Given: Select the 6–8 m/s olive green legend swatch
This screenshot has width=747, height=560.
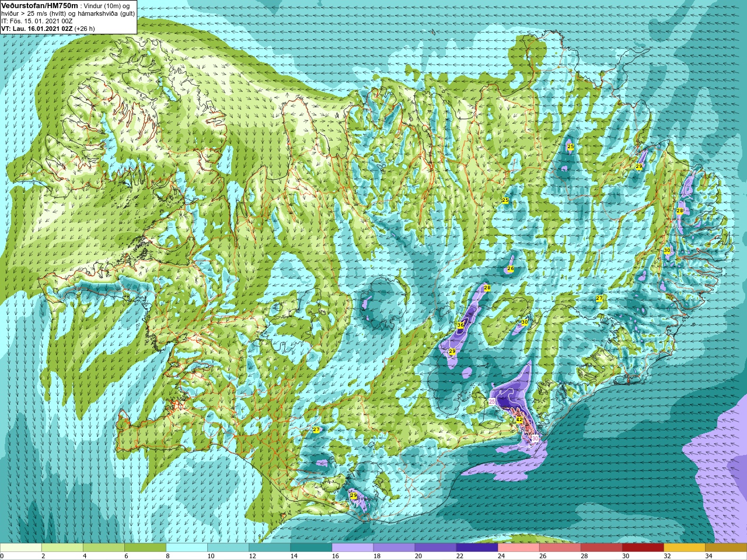Looking at the screenshot, I should pos(146,548).
